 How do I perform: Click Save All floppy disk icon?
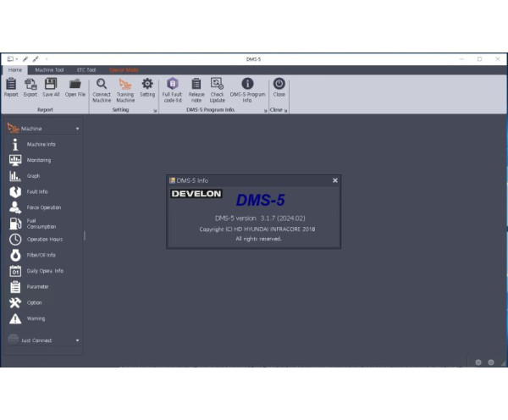click(x=51, y=87)
